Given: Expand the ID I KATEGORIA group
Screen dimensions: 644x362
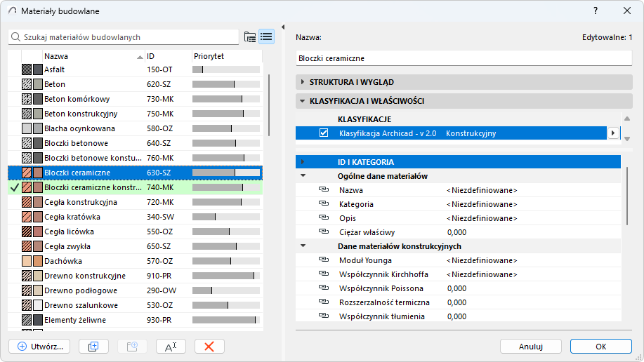Looking at the screenshot, I should (303, 162).
